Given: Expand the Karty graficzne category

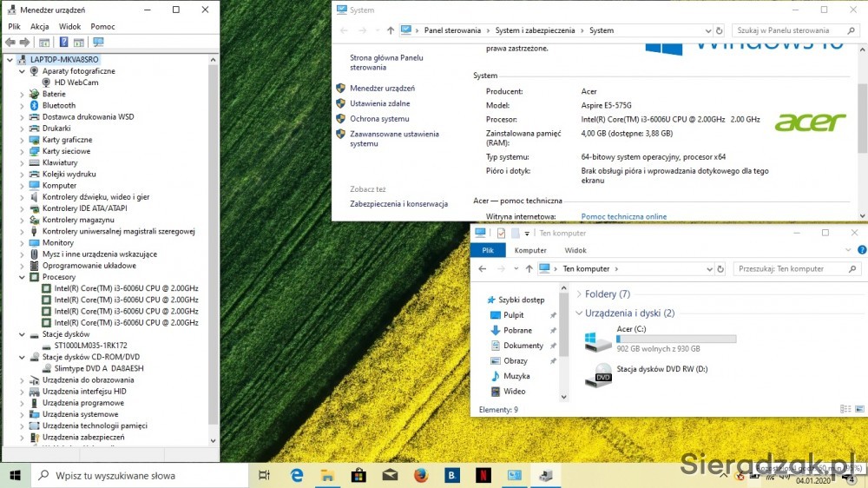Looking at the screenshot, I should point(23,140).
